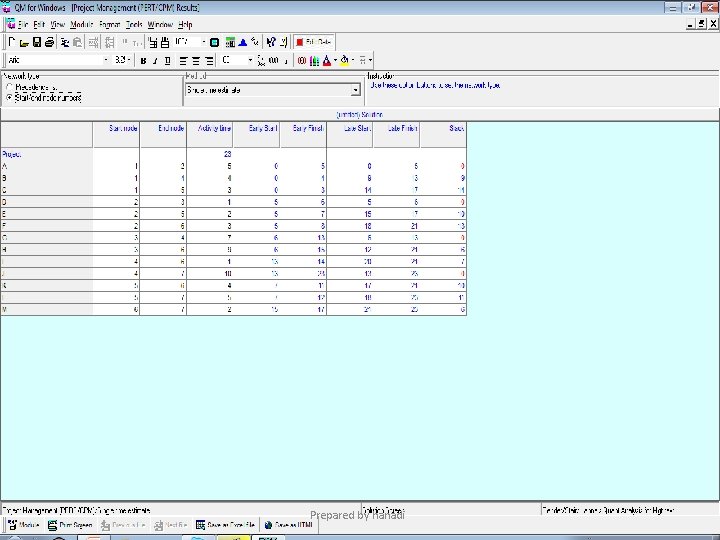Click the Help question mark icon
Viewport: 720px width, 540px height.
coord(271,42)
